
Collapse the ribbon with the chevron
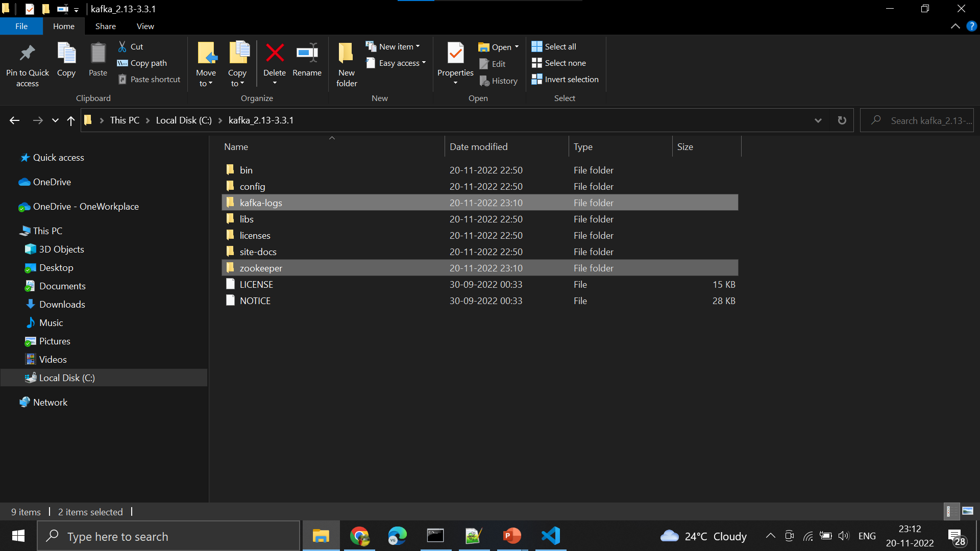pyautogui.click(x=955, y=26)
